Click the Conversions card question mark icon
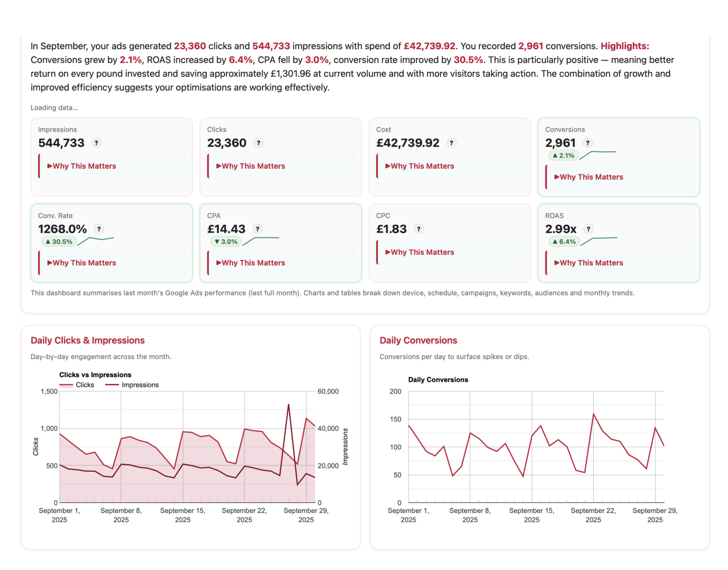 pyautogui.click(x=587, y=143)
